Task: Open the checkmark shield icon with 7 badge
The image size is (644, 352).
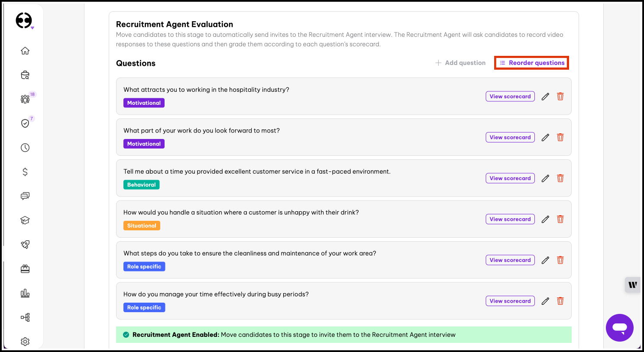Action: [x=25, y=123]
